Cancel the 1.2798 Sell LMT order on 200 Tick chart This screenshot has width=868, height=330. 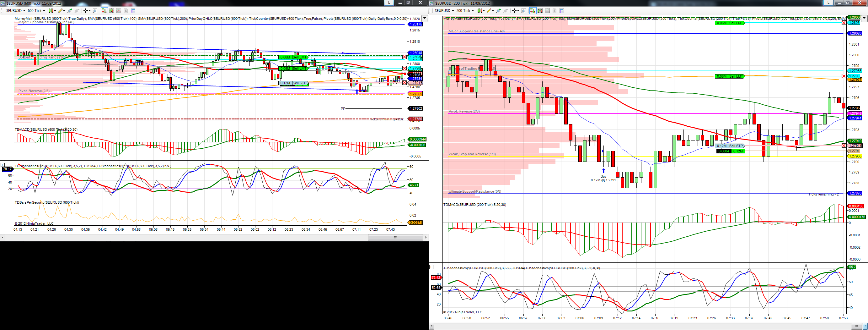pyautogui.click(x=844, y=76)
